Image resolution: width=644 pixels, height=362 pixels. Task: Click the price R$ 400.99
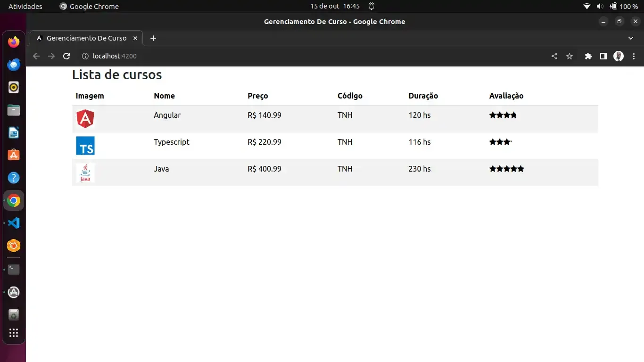[264, 169]
